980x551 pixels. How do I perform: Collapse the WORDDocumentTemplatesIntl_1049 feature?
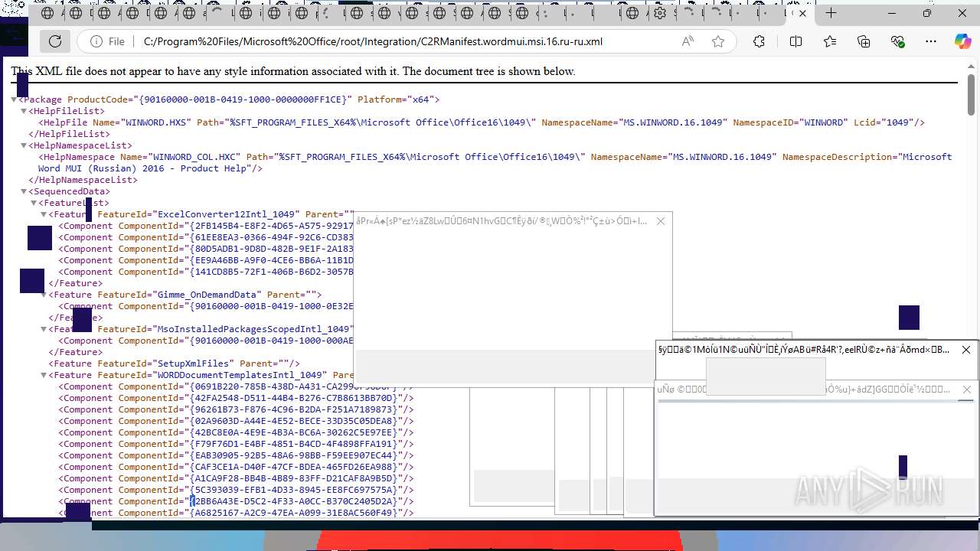click(x=44, y=375)
